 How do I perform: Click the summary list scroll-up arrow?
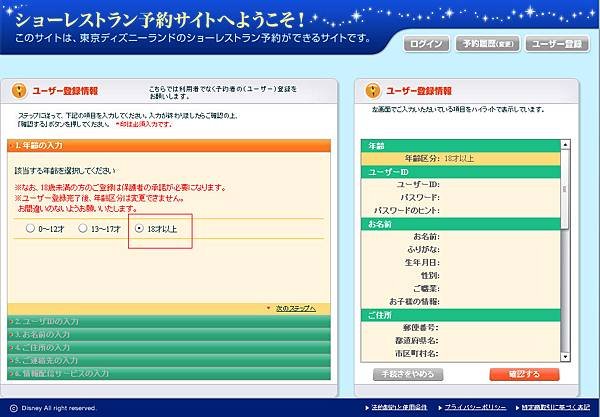565,144
